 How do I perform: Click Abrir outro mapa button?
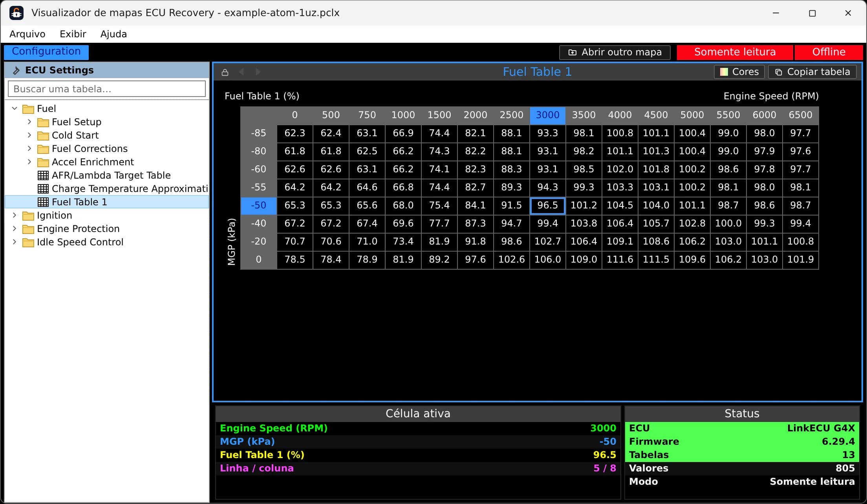(x=615, y=52)
